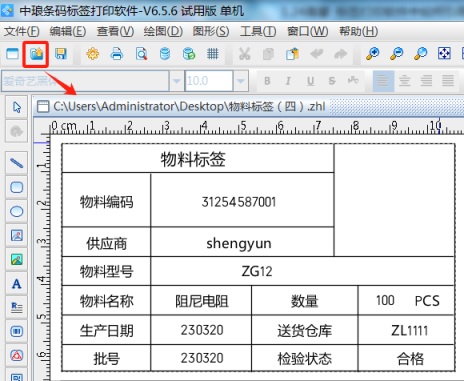This screenshot has width=464, height=381.
Task: Select the ZG12 model text
Action: point(257,271)
